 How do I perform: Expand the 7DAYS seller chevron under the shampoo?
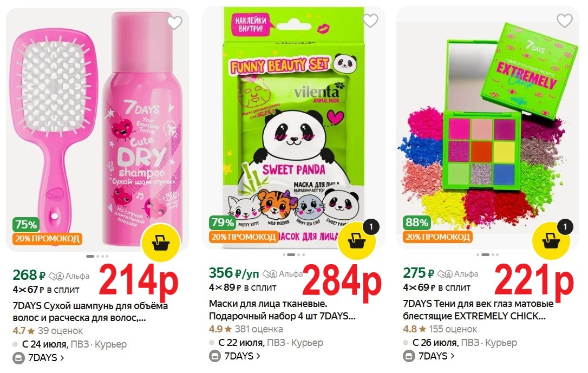click(62, 358)
